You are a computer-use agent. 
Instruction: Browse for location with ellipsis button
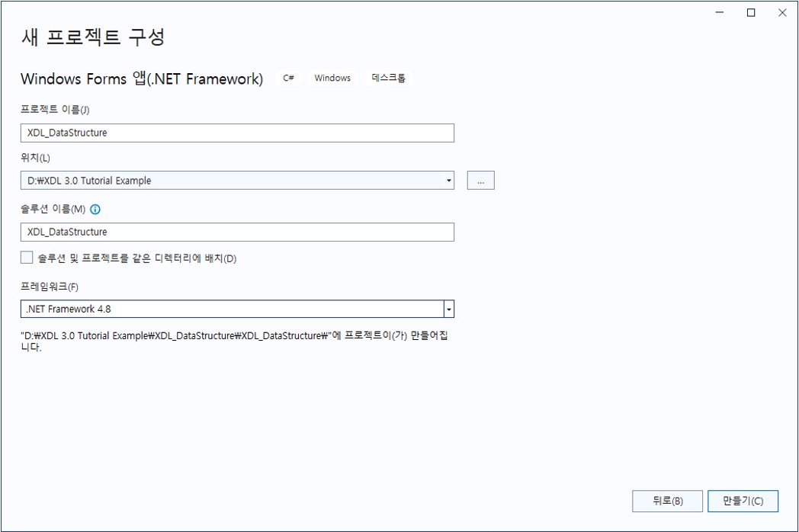tap(480, 181)
